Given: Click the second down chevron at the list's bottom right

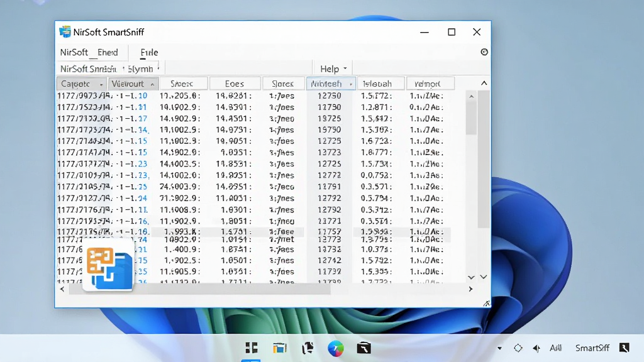Looking at the screenshot, I should pos(484,277).
